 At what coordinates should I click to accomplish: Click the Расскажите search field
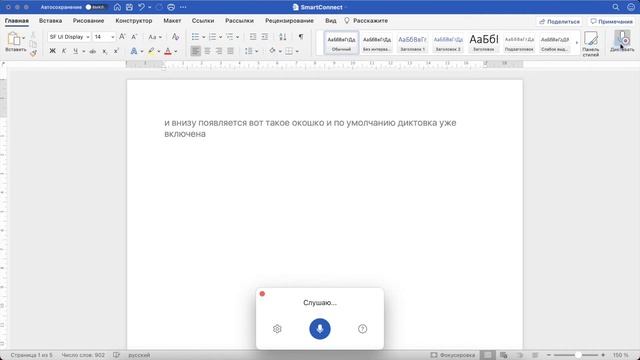point(366,20)
